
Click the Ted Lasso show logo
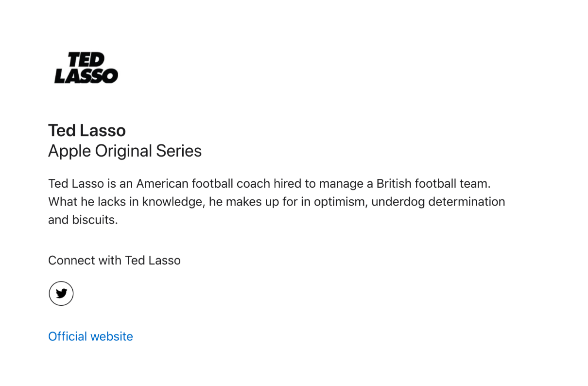[x=86, y=68]
